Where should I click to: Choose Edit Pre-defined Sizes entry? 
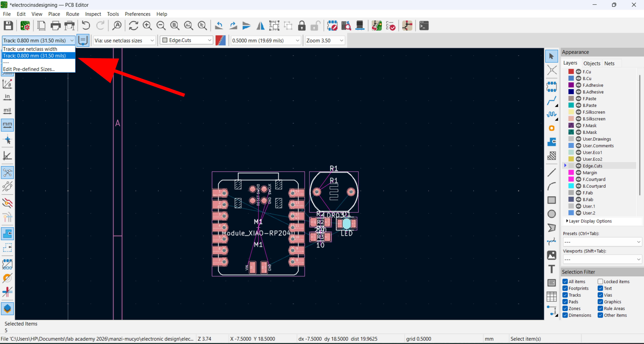click(29, 69)
